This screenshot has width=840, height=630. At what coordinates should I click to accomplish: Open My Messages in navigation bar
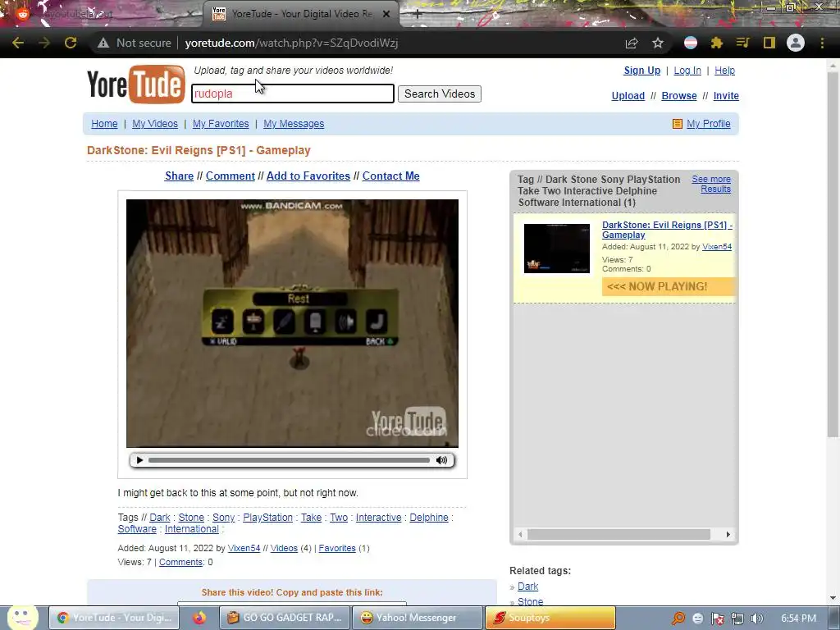click(294, 124)
